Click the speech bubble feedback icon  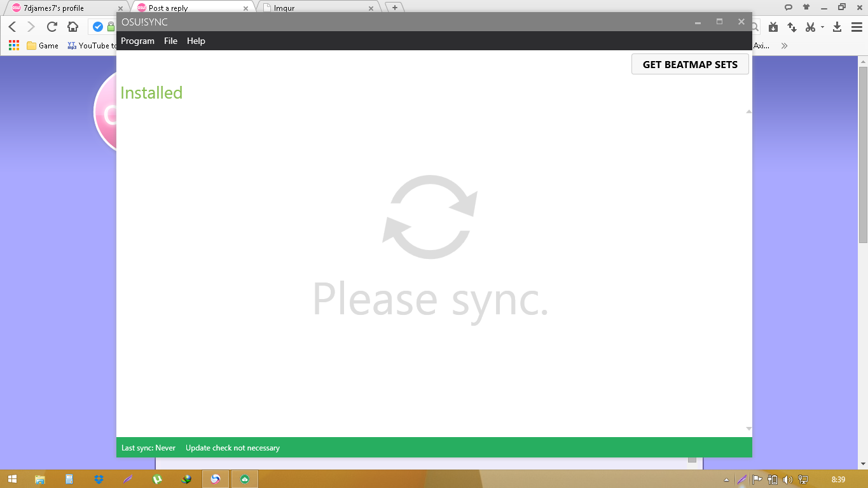[789, 7]
